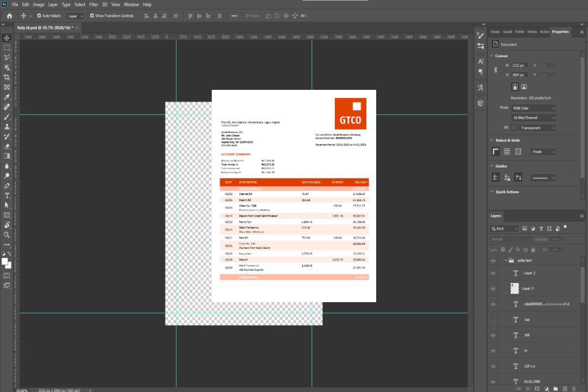The width and height of the screenshot is (588, 392).
Task: Select the Rectangle shape tool
Action: click(x=7, y=215)
